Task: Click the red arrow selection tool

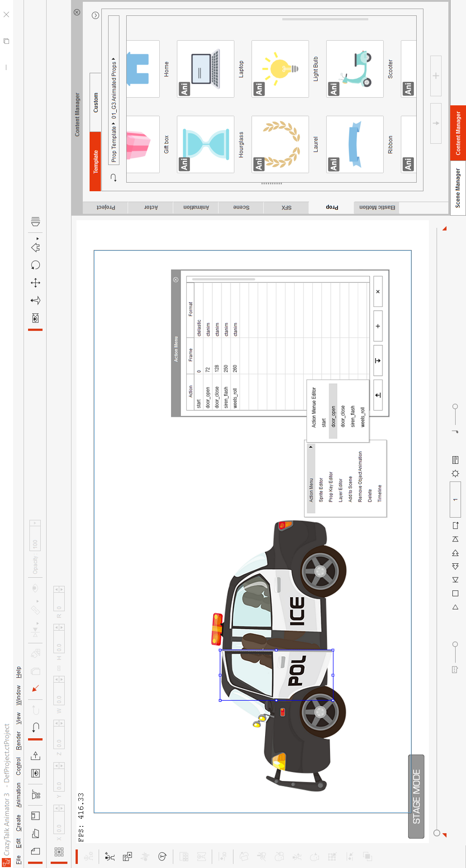Action: (36, 689)
